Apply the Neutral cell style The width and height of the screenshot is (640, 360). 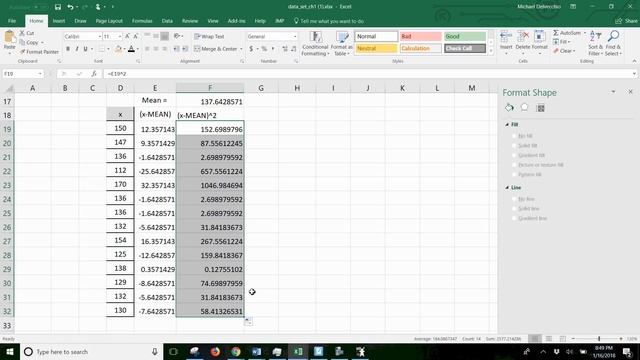click(x=376, y=49)
